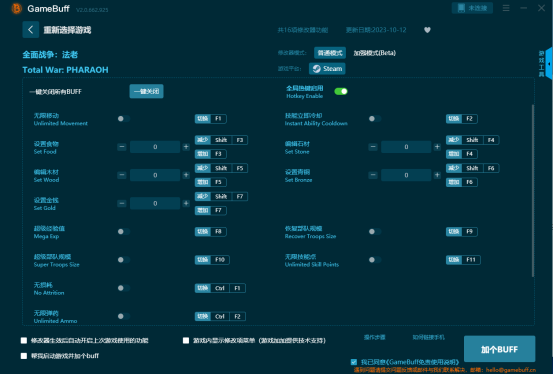
Task: Click the Set Food value field
Action: pyautogui.click(x=155, y=147)
